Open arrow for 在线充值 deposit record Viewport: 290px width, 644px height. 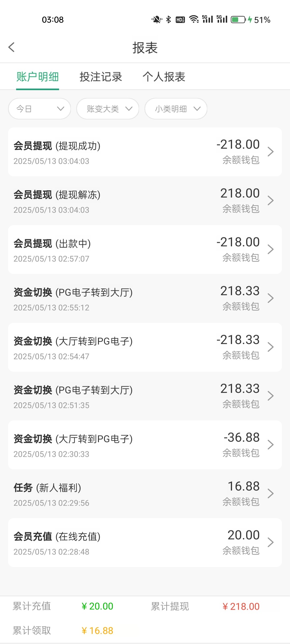(x=270, y=543)
